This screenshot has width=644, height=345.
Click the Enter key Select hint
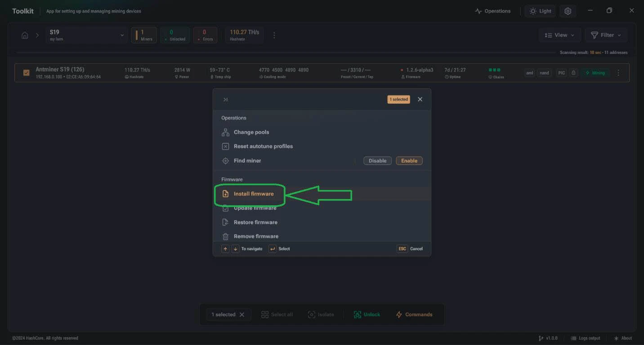click(x=273, y=248)
